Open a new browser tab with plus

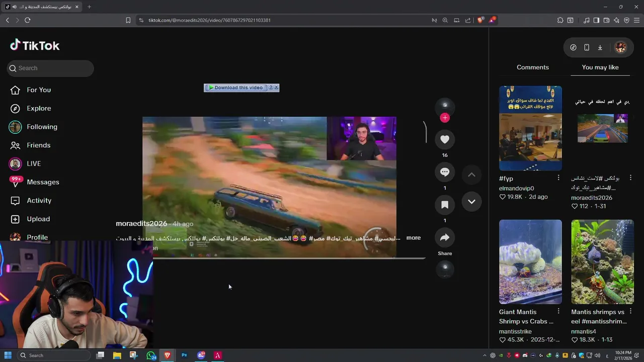tap(89, 7)
